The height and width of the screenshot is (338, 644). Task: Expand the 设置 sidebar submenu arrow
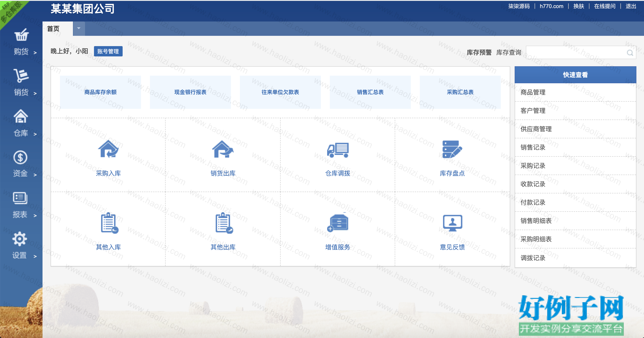35,257
